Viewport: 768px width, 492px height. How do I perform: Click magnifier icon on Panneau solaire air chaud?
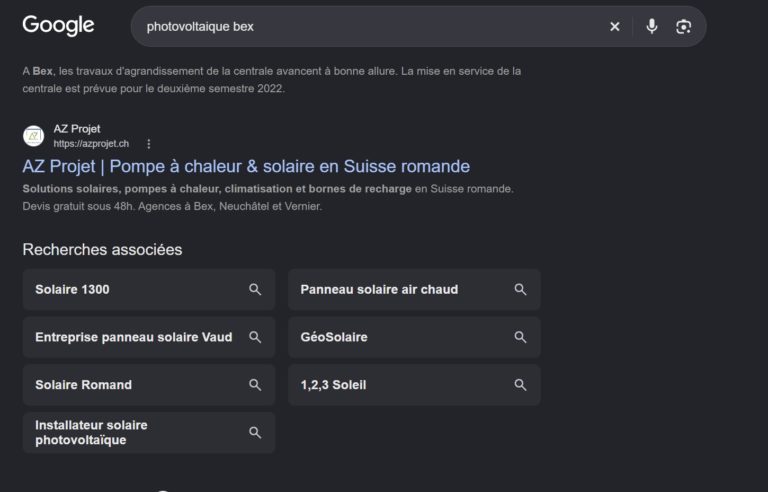point(520,289)
